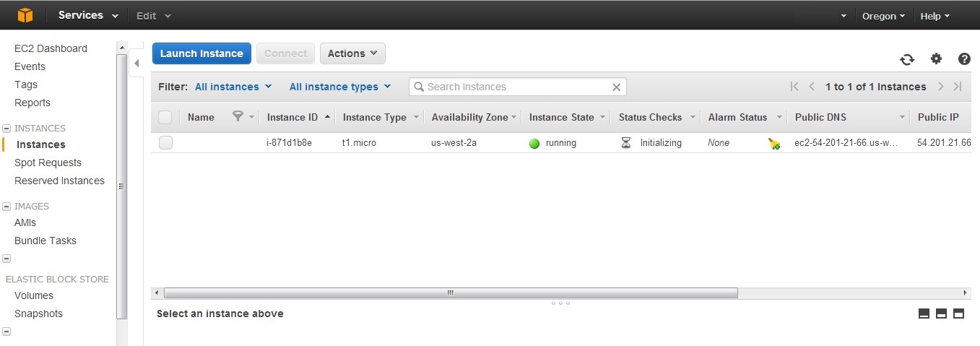Minimize the details pane

[924, 313]
